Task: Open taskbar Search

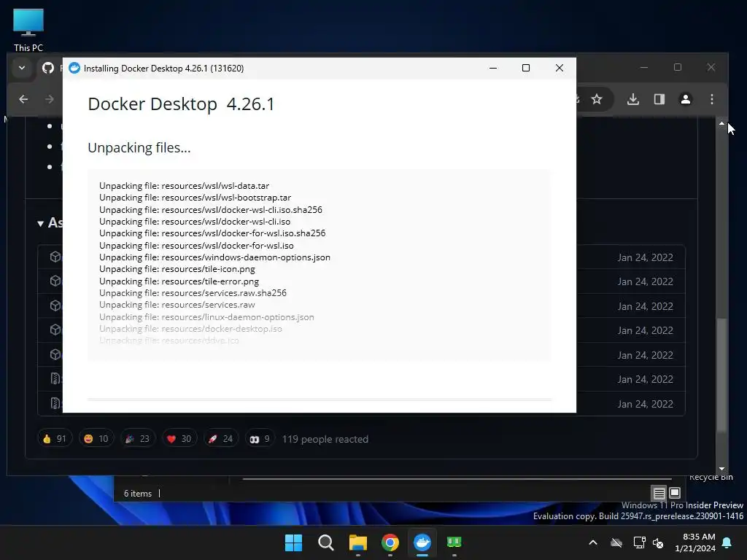Action: tap(326, 542)
